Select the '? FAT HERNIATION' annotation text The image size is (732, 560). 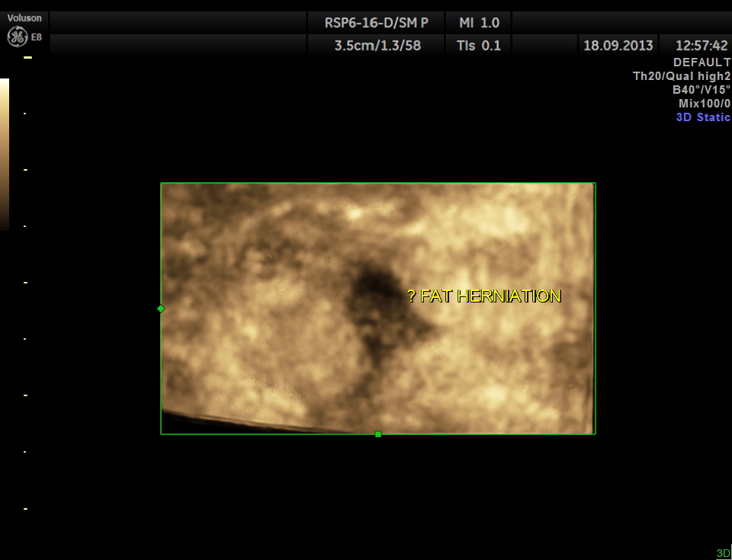[484, 296]
